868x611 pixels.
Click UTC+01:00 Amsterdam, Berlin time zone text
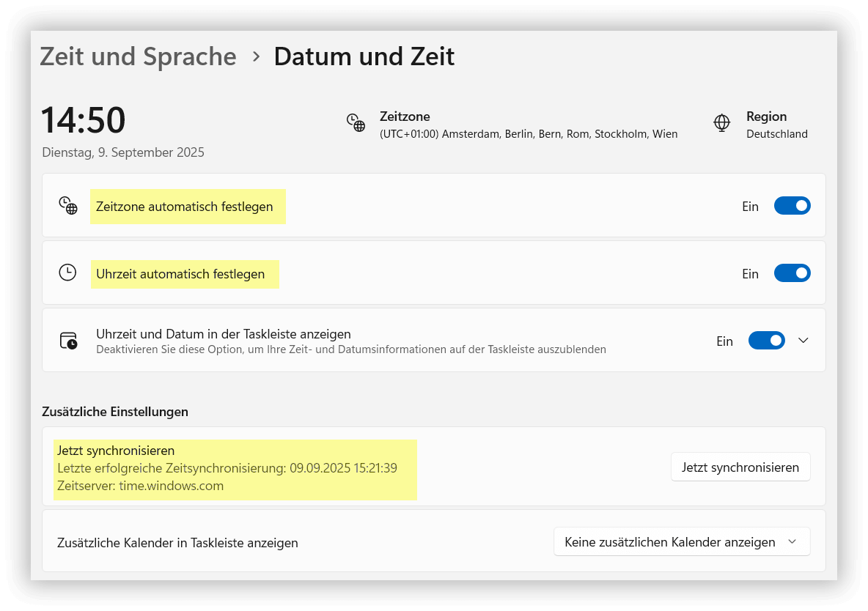click(529, 134)
